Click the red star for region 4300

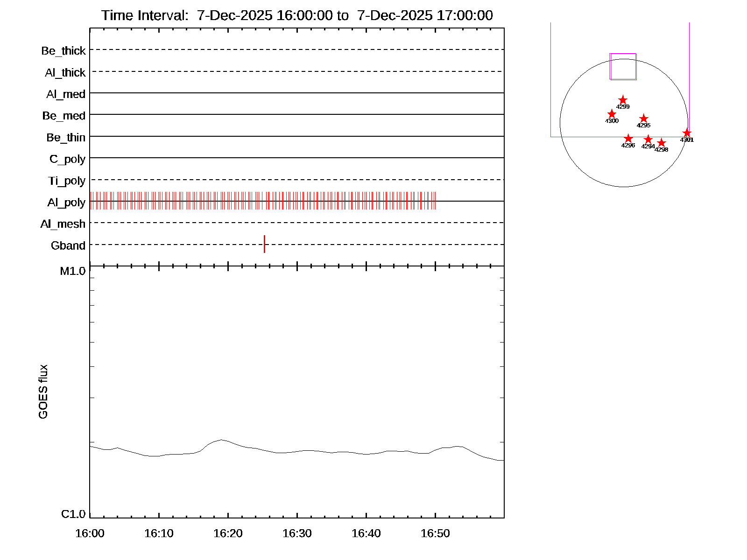tap(612, 114)
